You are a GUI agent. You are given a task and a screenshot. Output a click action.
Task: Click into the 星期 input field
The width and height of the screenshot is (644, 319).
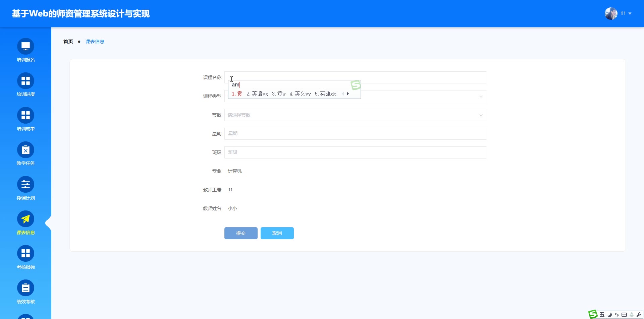coord(355,134)
